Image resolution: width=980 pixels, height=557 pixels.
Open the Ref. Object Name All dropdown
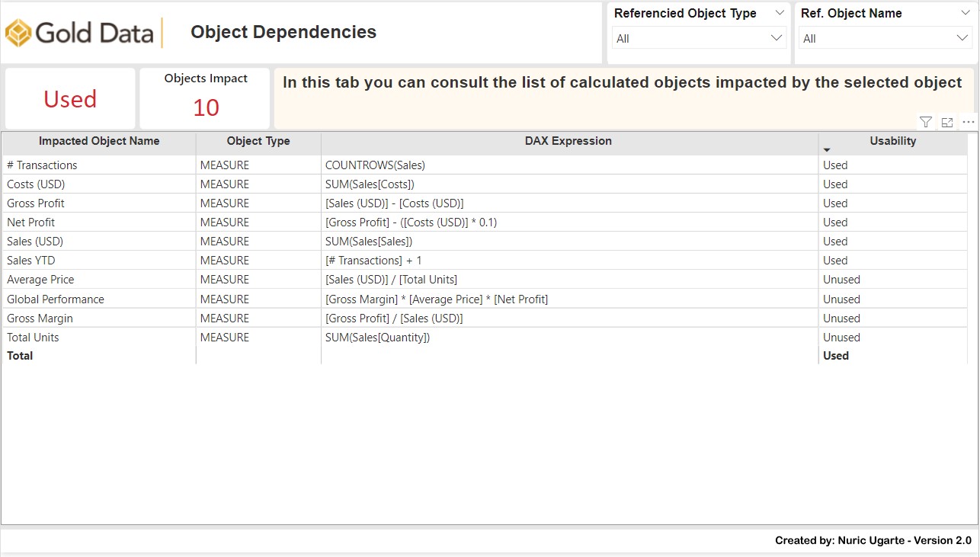(885, 38)
